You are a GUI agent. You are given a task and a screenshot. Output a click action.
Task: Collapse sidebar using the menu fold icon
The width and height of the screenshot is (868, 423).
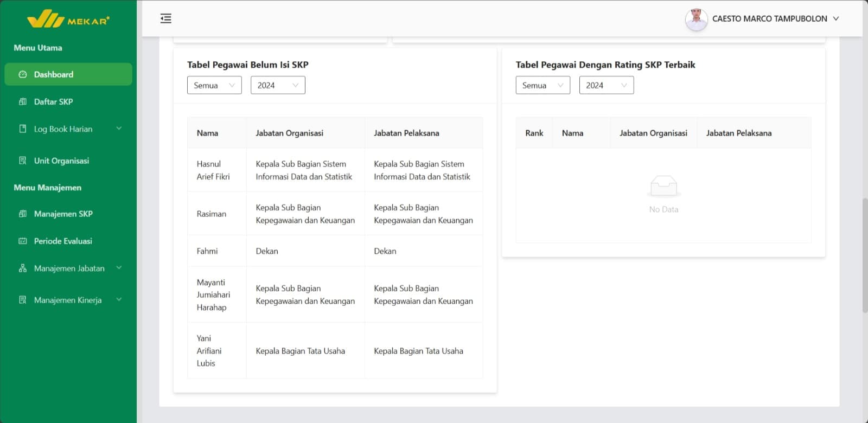tap(166, 18)
